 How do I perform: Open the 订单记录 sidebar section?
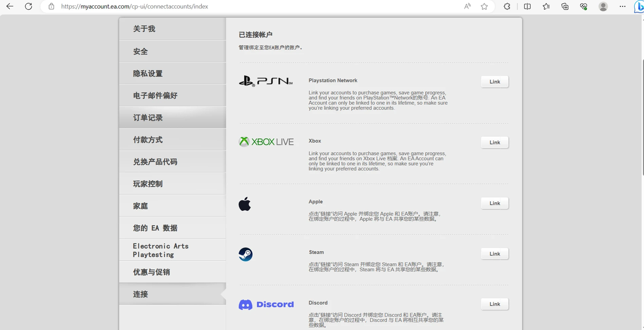click(172, 118)
